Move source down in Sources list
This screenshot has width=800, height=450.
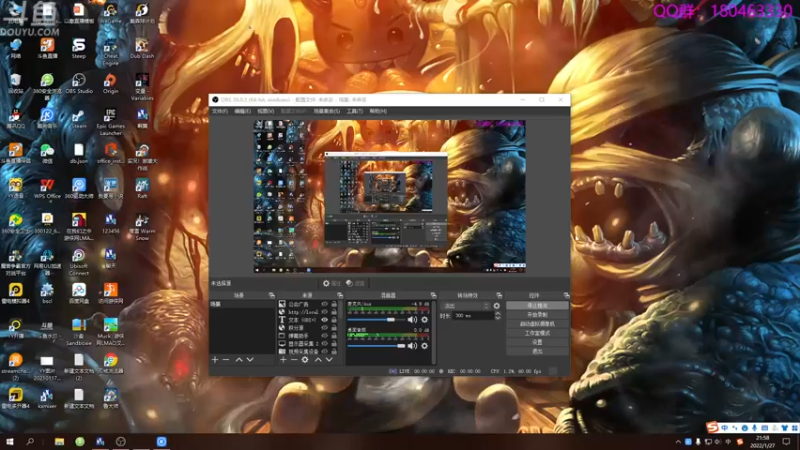tap(329, 360)
